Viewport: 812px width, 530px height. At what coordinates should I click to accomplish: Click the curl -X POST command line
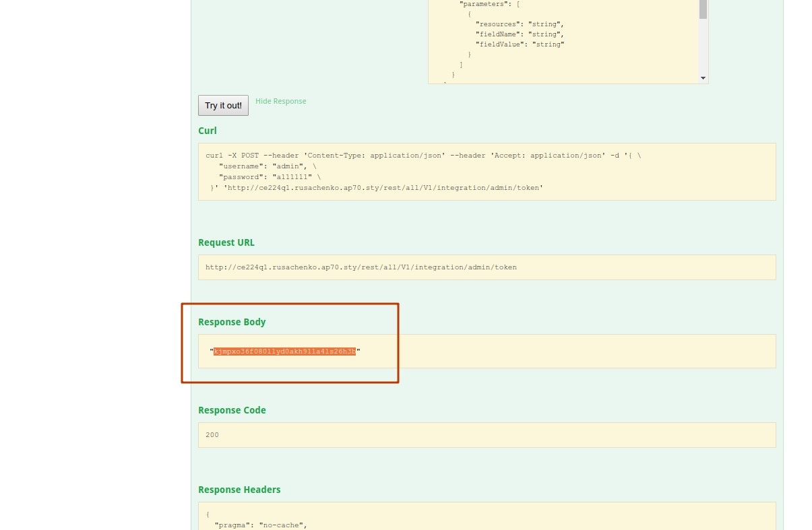(423, 156)
